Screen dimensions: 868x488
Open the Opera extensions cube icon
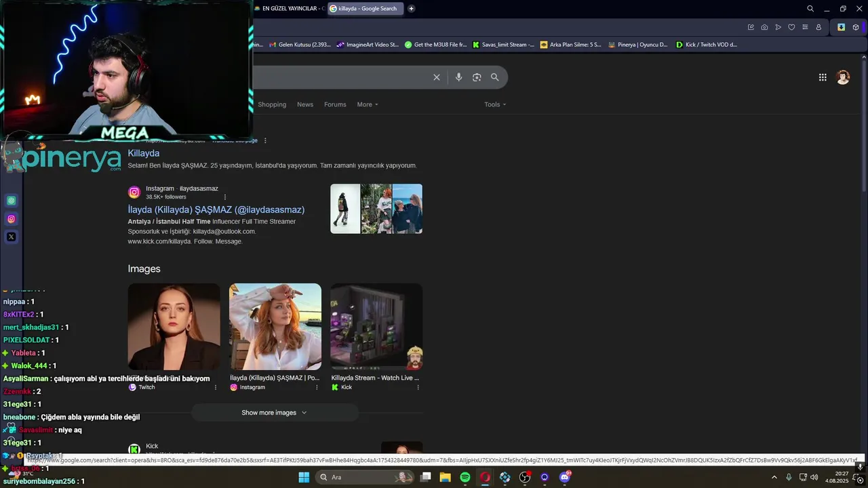(856, 27)
